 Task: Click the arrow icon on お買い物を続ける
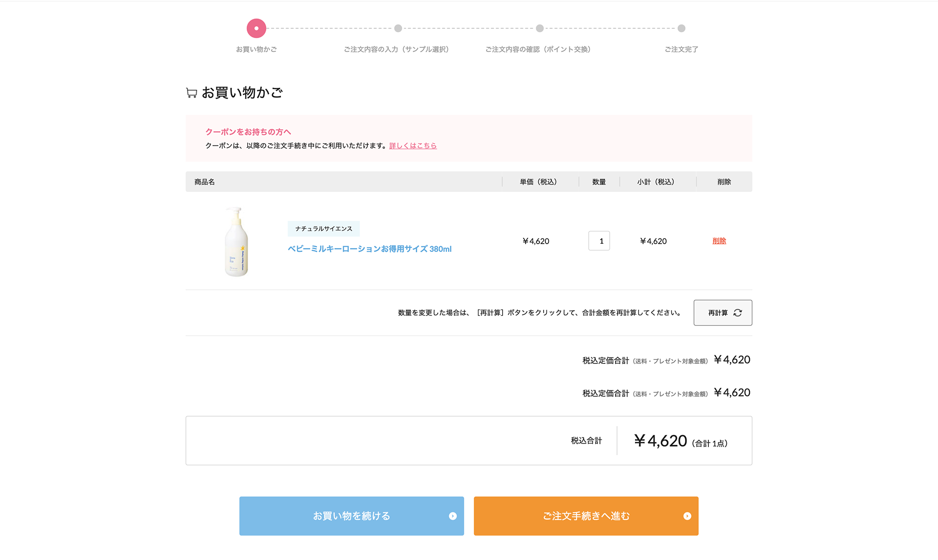tap(453, 516)
